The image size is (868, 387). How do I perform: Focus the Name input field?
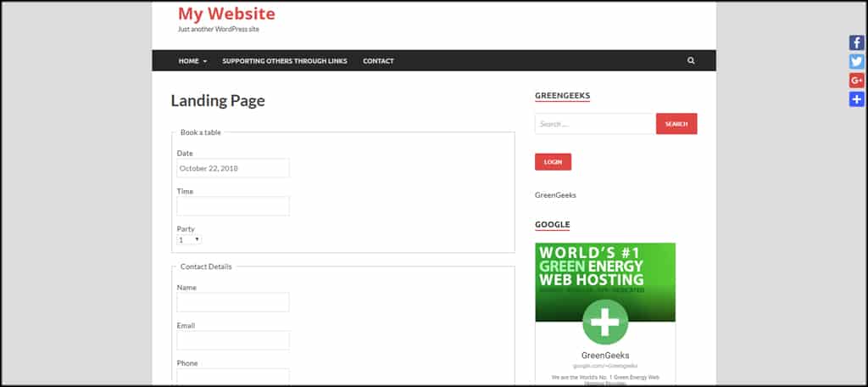point(233,302)
